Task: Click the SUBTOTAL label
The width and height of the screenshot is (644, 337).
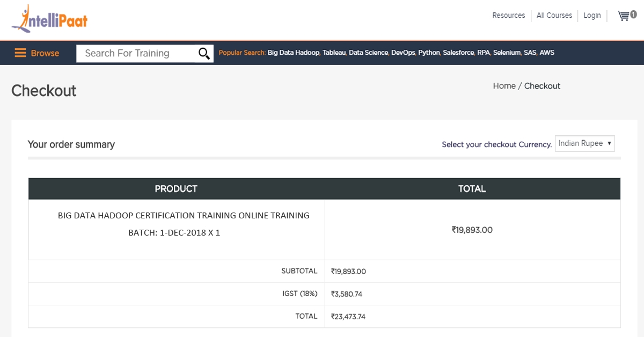Action: (x=299, y=271)
